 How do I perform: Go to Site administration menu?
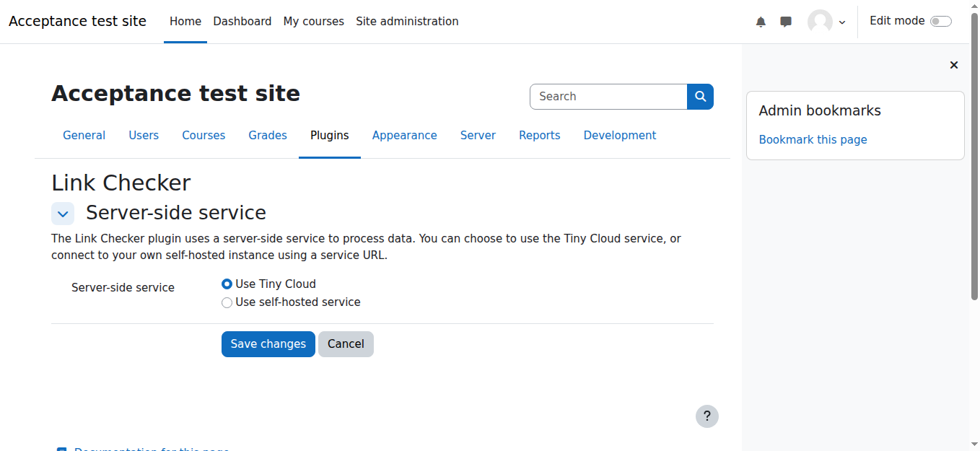[x=407, y=22]
